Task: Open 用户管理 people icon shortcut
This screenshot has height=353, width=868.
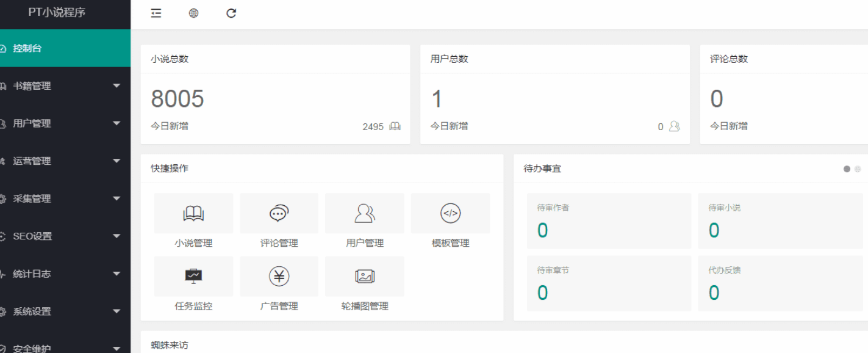Action: 365,214
